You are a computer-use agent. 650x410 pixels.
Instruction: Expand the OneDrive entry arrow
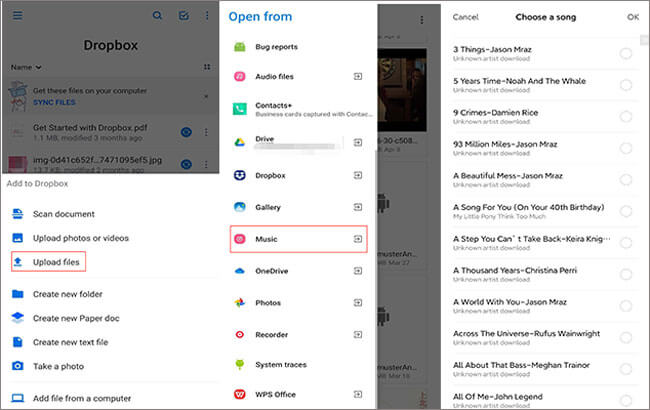[x=358, y=271]
